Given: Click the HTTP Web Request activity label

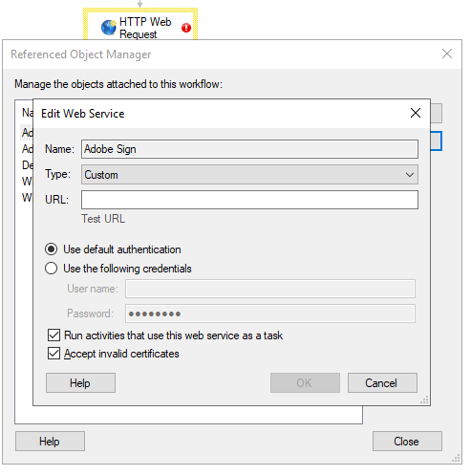Looking at the screenshot, I should point(145,28).
